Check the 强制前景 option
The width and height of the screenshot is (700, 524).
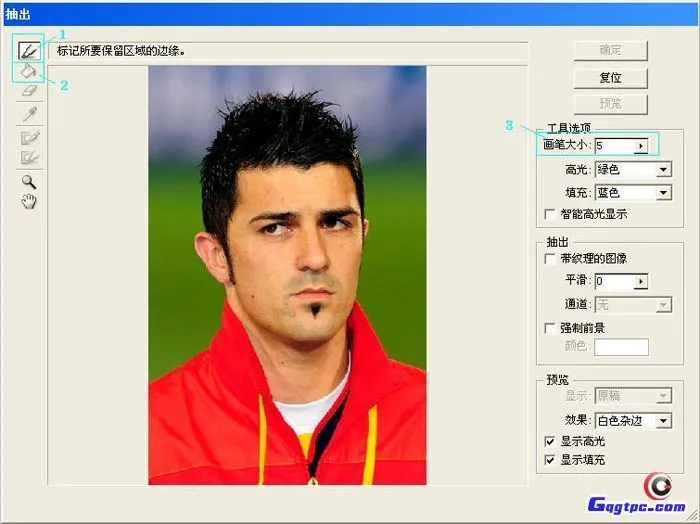pyautogui.click(x=549, y=328)
